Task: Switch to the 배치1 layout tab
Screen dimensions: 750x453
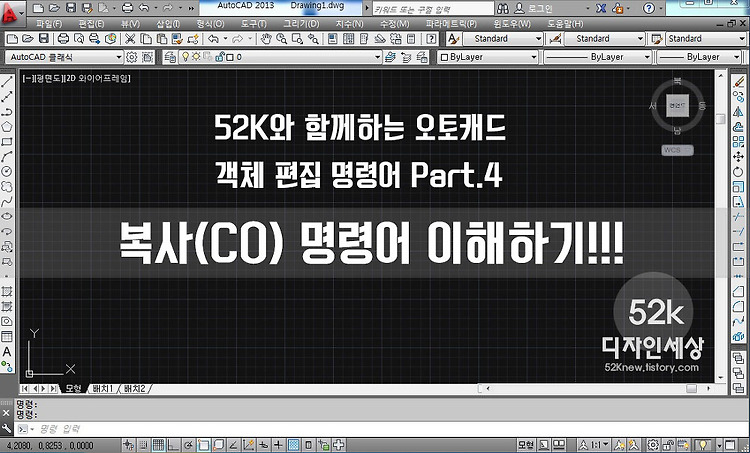Action: pyautogui.click(x=103, y=388)
